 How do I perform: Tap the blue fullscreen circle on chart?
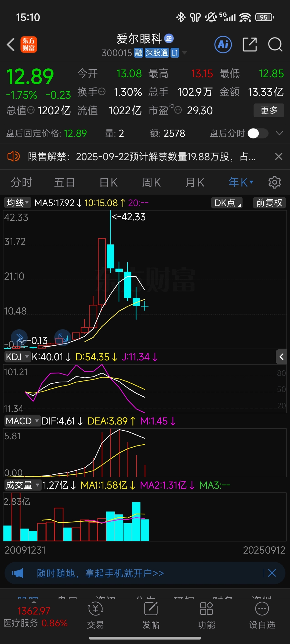tap(63, 338)
